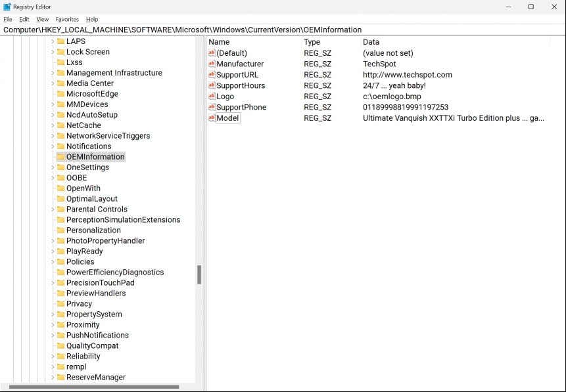The image size is (566, 392).
Task: Click the Reliability folder icon
Action: [60, 356]
